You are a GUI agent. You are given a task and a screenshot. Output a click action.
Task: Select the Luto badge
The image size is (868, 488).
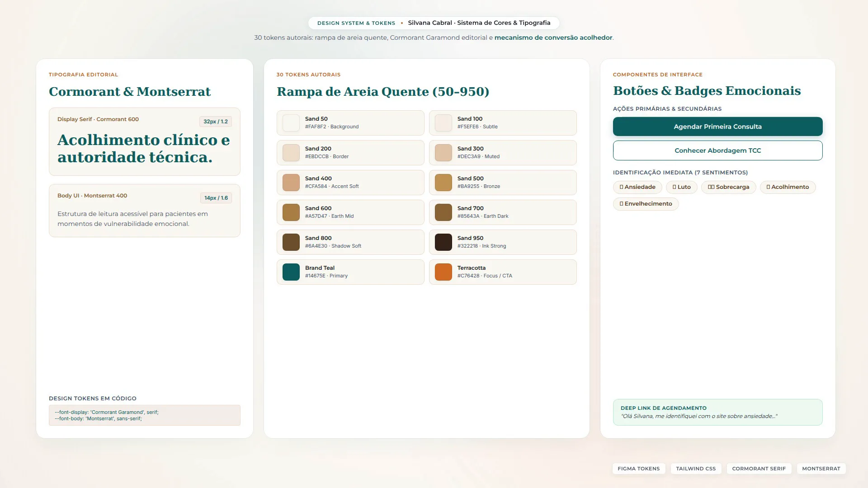coord(681,187)
